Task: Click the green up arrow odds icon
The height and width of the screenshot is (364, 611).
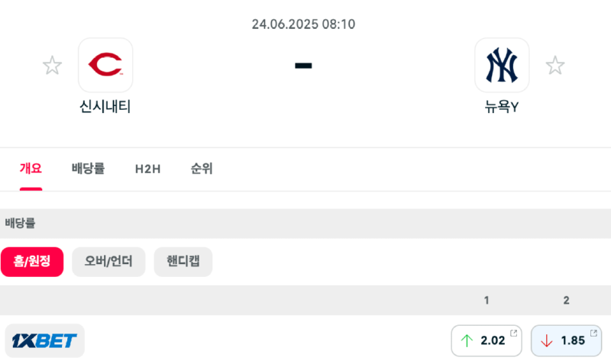Action: (x=467, y=341)
